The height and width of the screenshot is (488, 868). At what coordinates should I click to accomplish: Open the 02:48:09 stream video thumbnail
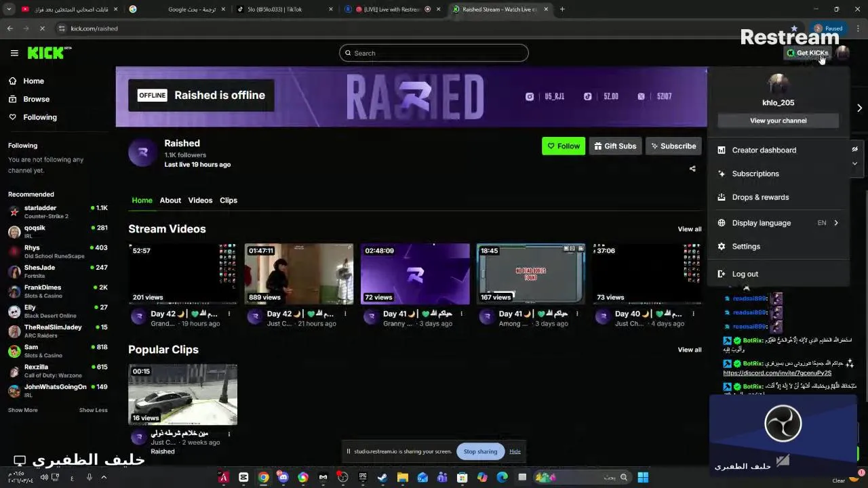[415, 274]
